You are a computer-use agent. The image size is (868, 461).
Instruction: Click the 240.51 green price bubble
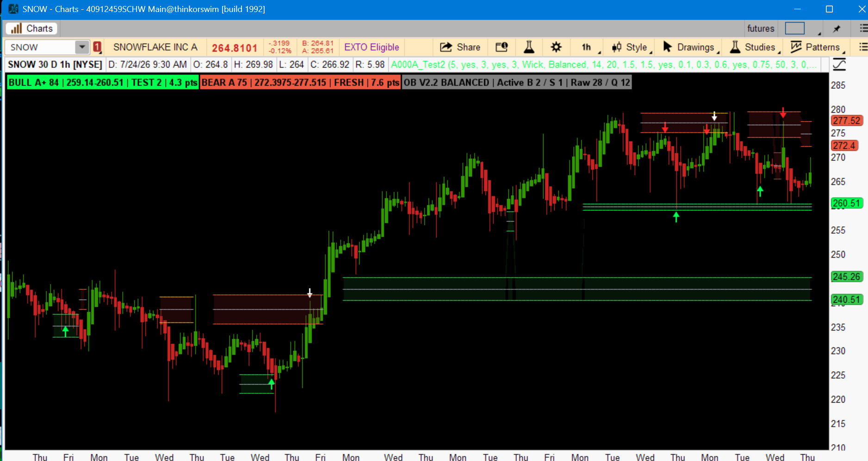(x=847, y=300)
